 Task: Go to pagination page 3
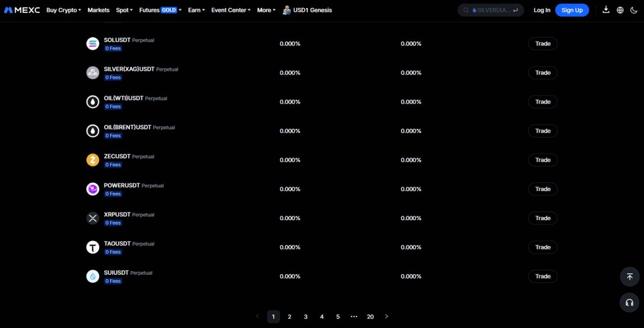tap(305, 317)
